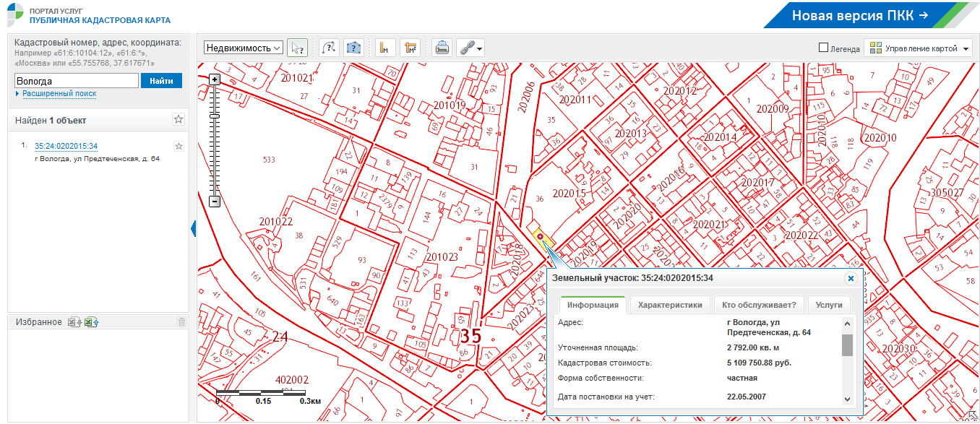Select the point identify cursor tool
This screenshot has width=980, height=424.
[297, 48]
